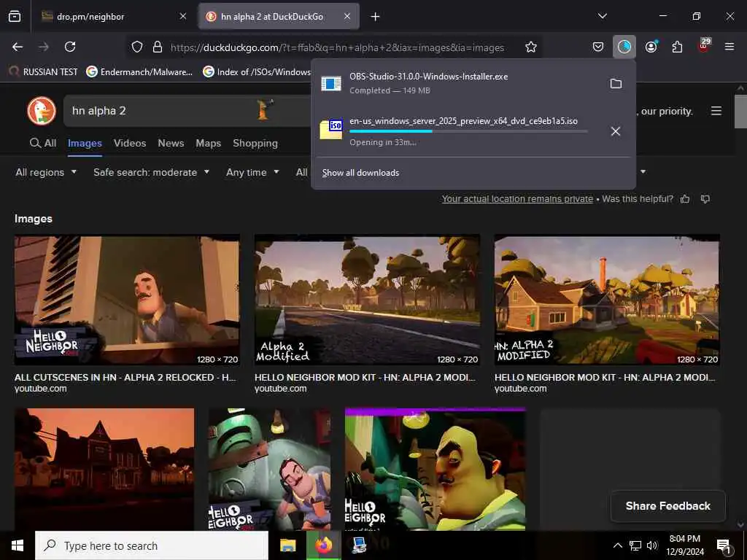
Task: Open the tracking protection shield icon
Action: point(137,47)
